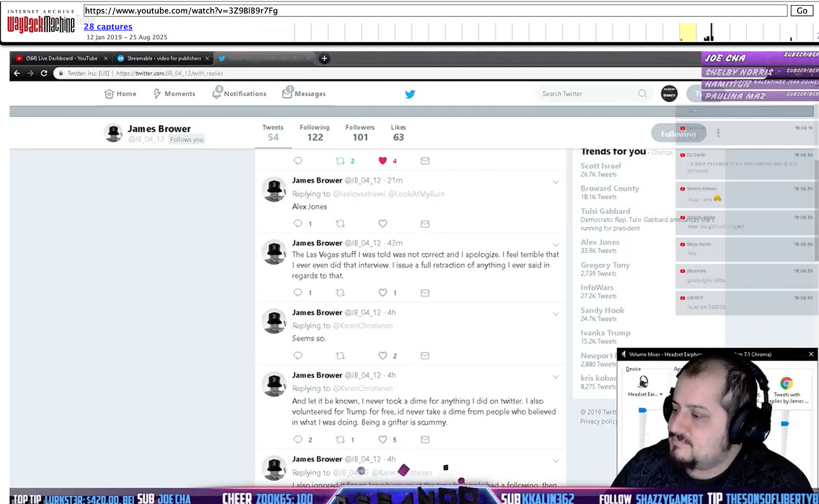Click the green retweet icon showing 2

(x=340, y=161)
